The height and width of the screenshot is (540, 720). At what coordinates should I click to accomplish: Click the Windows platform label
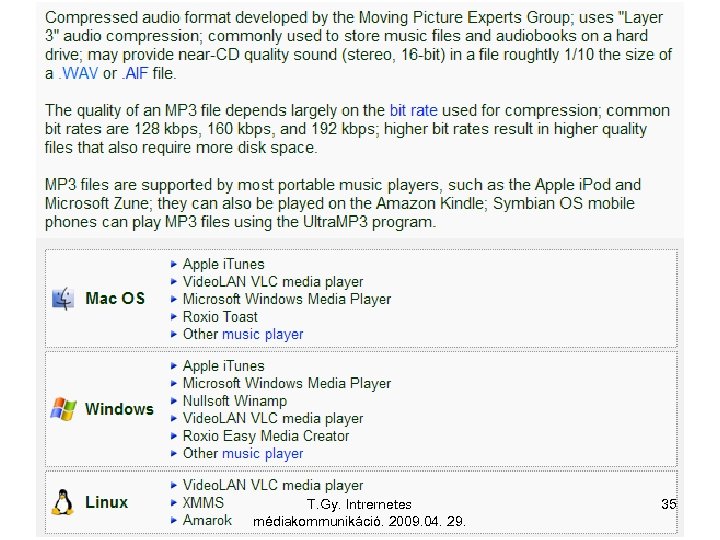pos(119,409)
